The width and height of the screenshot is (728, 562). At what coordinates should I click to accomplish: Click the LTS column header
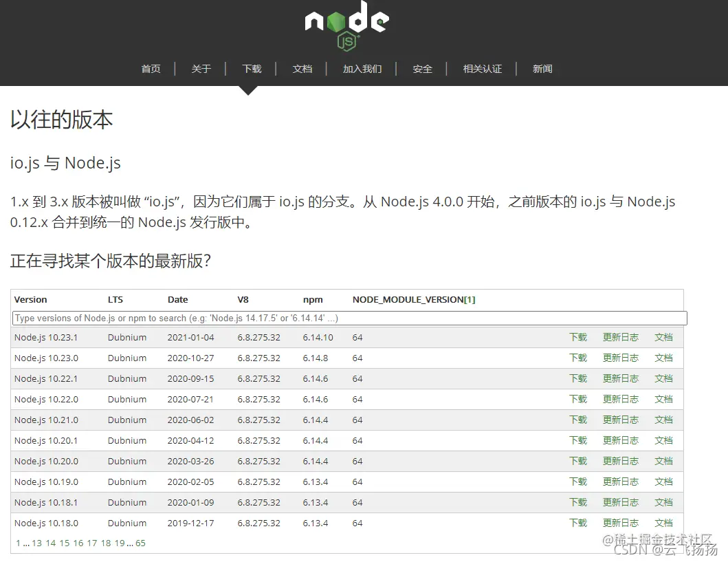click(115, 300)
